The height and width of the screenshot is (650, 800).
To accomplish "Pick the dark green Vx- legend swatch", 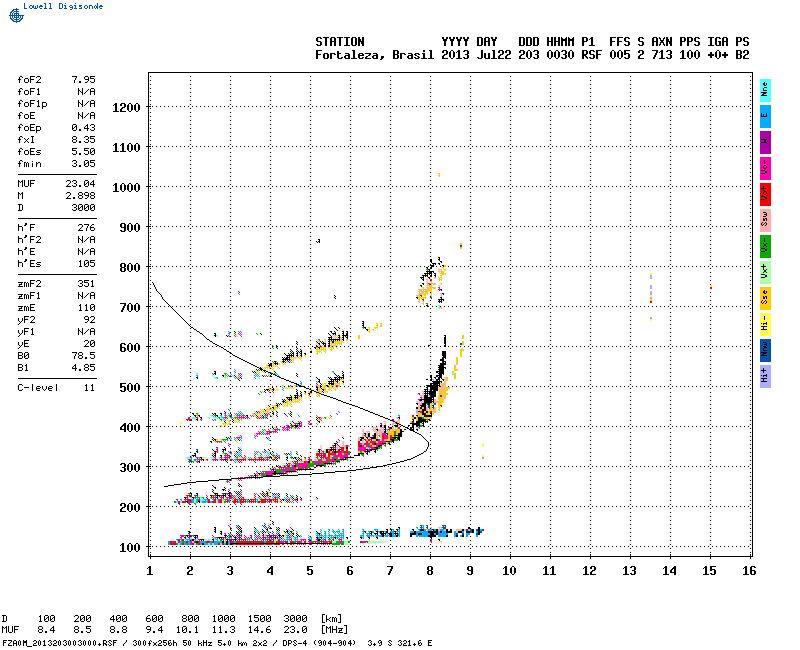I will (x=765, y=246).
